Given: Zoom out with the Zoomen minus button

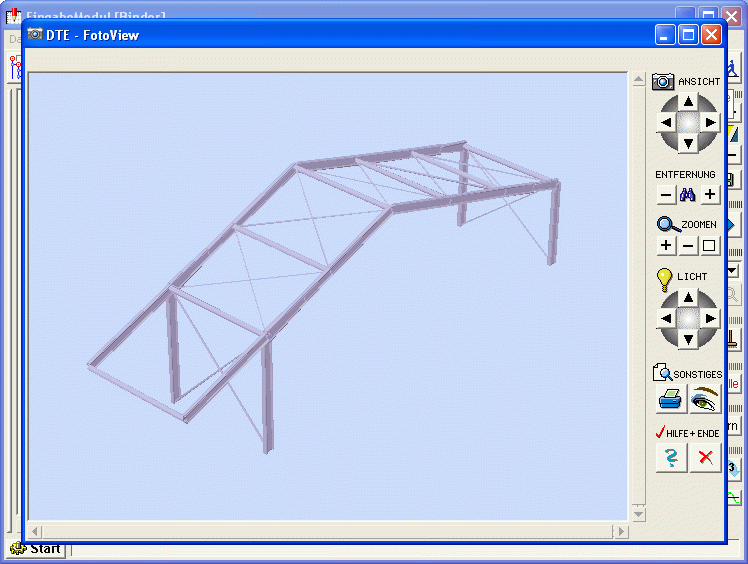Looking at the screenshot, I should pos(688,246).
